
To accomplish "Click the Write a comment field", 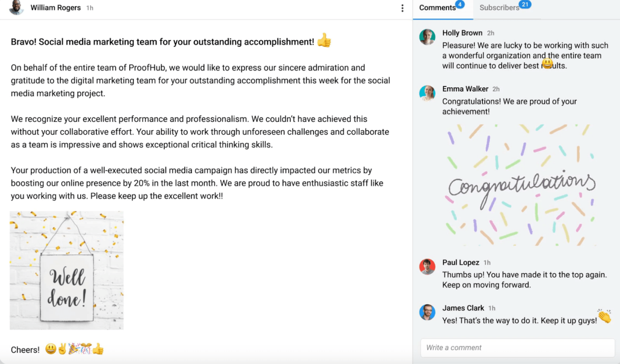I will click(x=517, y=348).
